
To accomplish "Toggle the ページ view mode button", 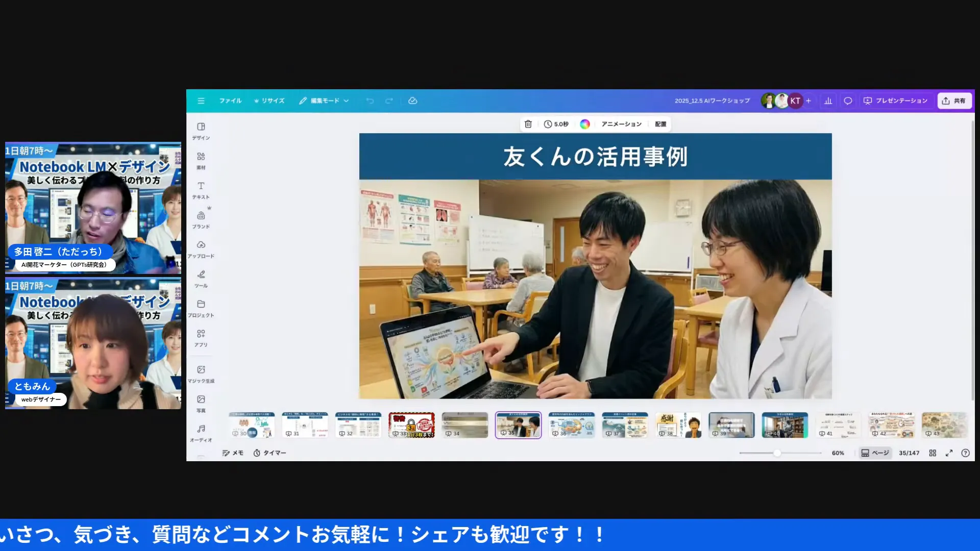I will tap(874, 453).
